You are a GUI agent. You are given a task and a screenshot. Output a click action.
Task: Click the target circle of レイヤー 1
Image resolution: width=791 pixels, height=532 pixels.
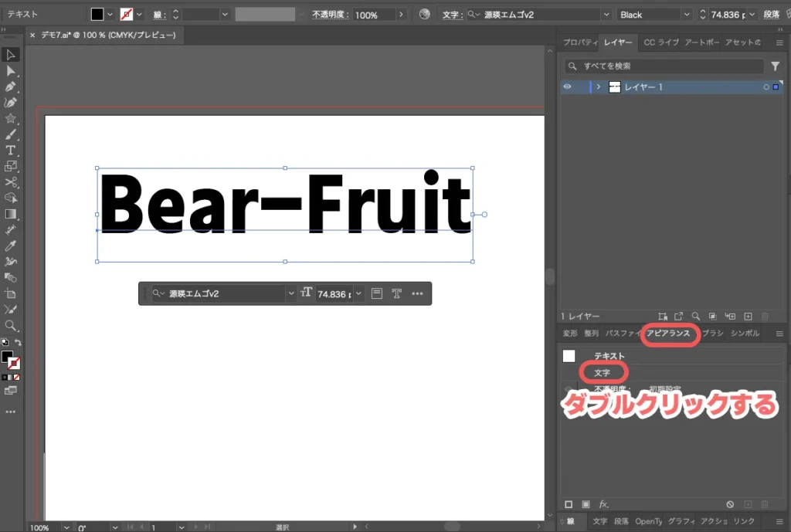tap(766, 87)
